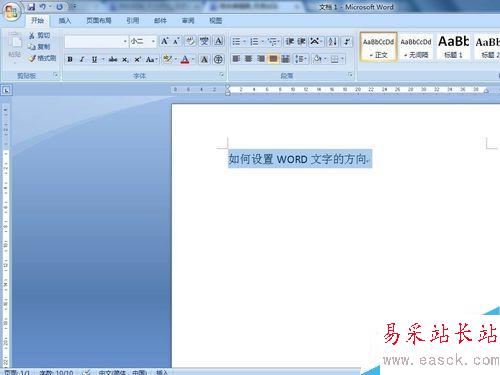Click the Grow Font icon

(x=165, y=41)
